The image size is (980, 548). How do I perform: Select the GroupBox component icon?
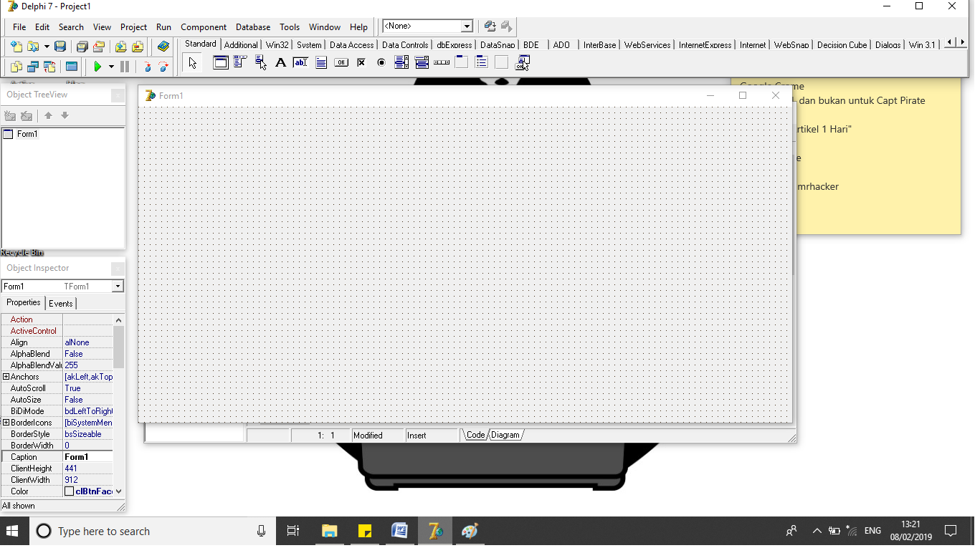[x=462, y=63]
